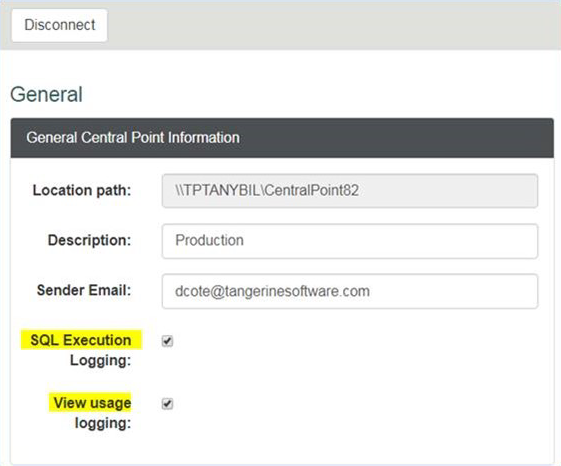Click the General section heading
This screenshot has width=561, height=466.
click(47, 94)
